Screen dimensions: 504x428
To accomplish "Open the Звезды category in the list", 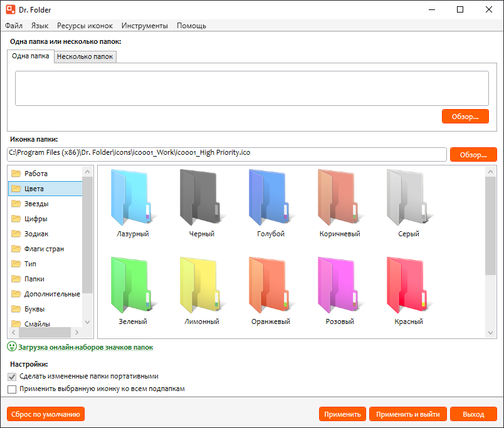I will (x=36, y=204).
